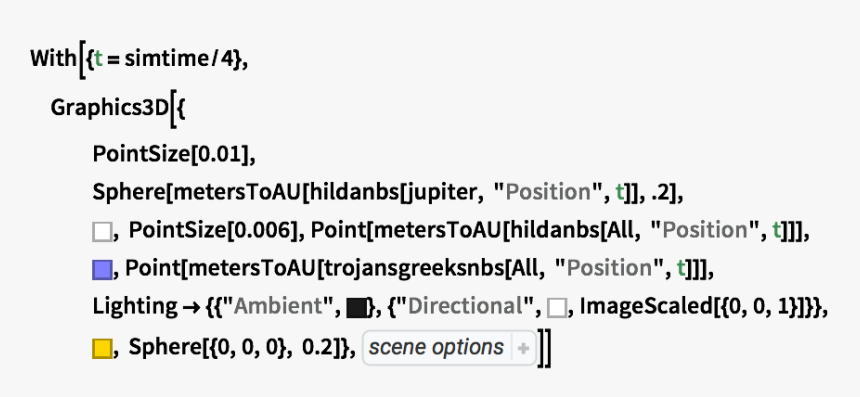860x397 pixels.
Task: Open the yellow color swatch before Sphere[{0, 0, 0}
Action: pos(102,349)
